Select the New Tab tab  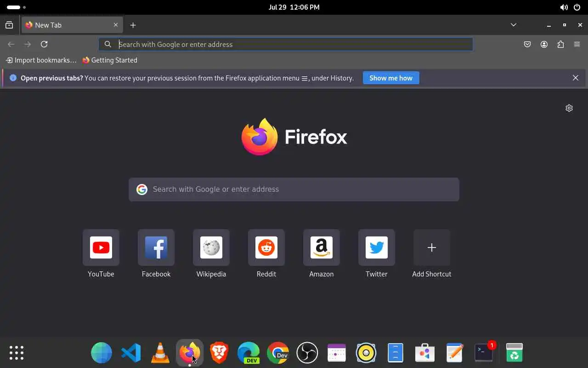coord(72,25)
